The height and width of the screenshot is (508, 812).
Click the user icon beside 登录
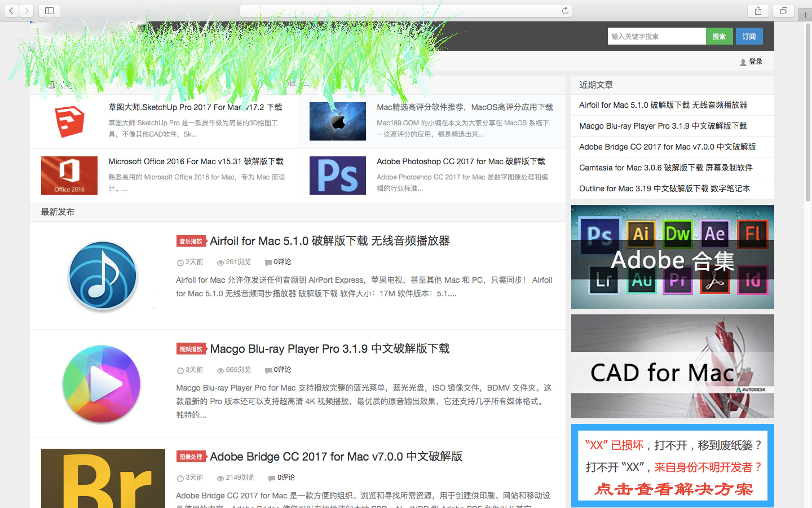pyautogui.click(x=743, y=62)
